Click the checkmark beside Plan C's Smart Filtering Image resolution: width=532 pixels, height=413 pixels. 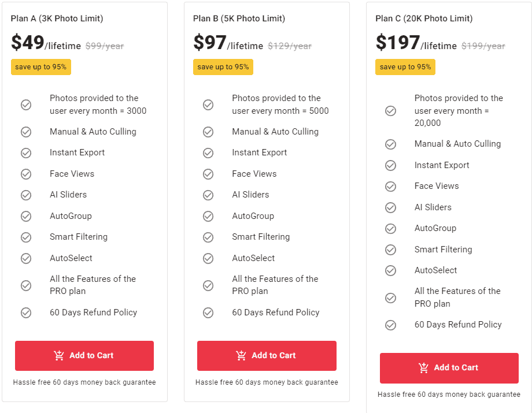tap(390, 249)
